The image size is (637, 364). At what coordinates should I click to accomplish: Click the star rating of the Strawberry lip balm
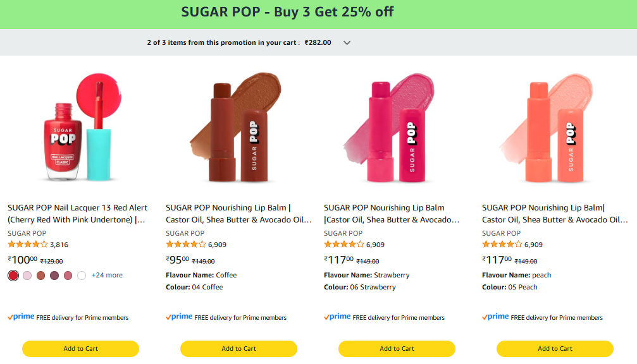pos(344,245)
